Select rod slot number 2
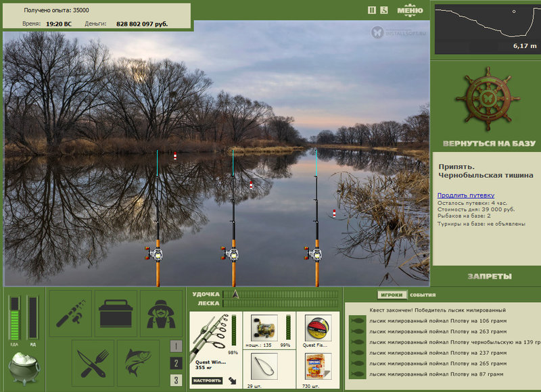This screenshot has height=392, width=541. [176, 363]
